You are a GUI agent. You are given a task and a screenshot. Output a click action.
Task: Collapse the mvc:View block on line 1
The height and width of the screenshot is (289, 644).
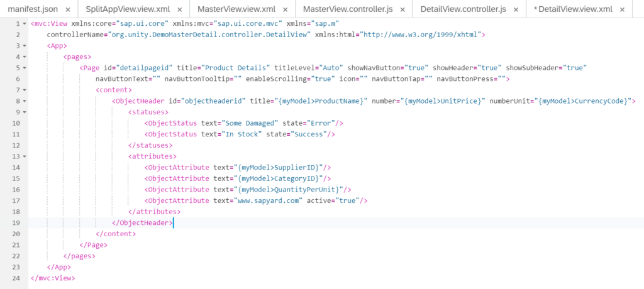[25, 24]
